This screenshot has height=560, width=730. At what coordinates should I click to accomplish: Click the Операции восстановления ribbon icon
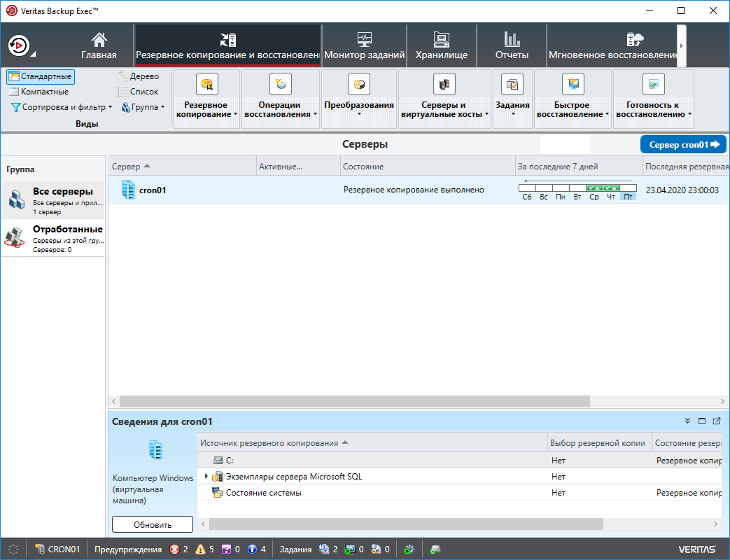tap(280, 84)
